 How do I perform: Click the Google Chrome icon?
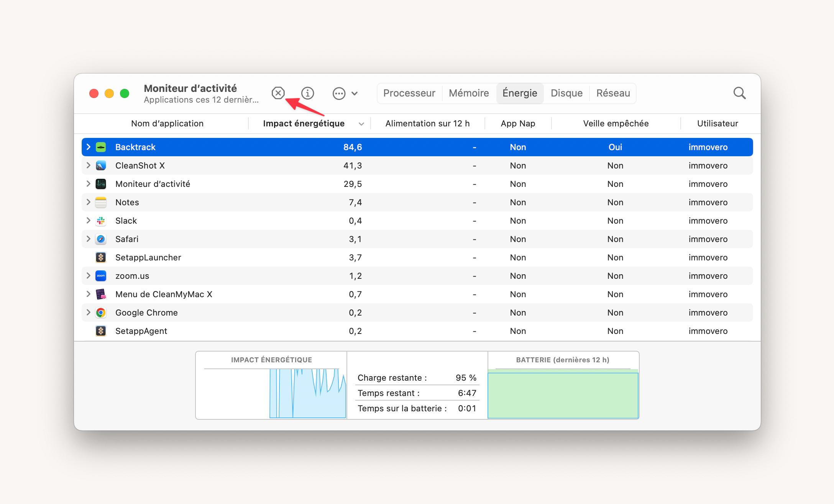tap(101, 313)
